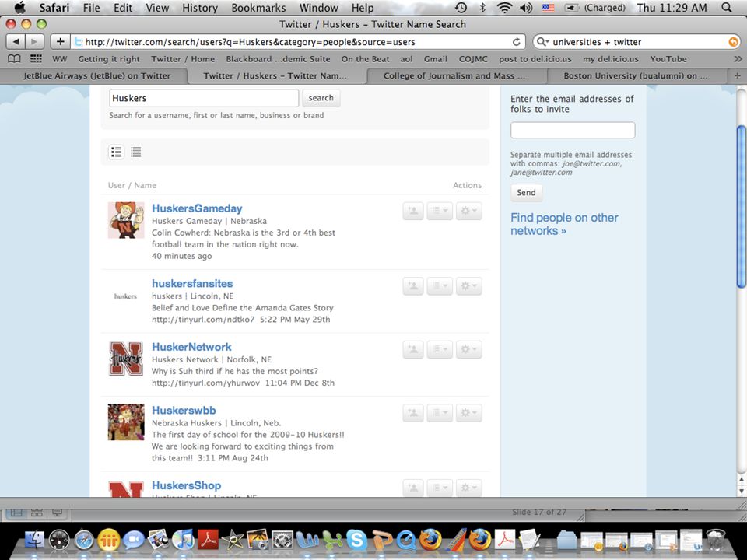Click the search button next to Huskers
Viewport: 747px width, 560px height.
point(321,98)
